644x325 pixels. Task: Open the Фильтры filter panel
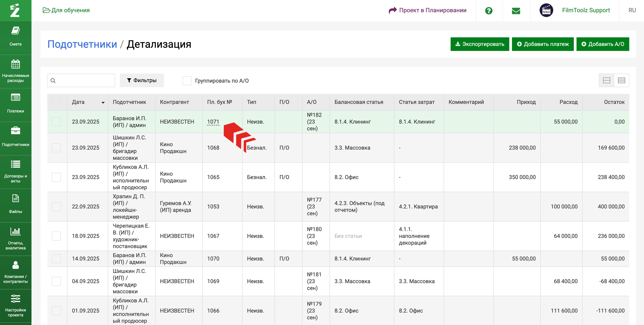click(142, 80)
